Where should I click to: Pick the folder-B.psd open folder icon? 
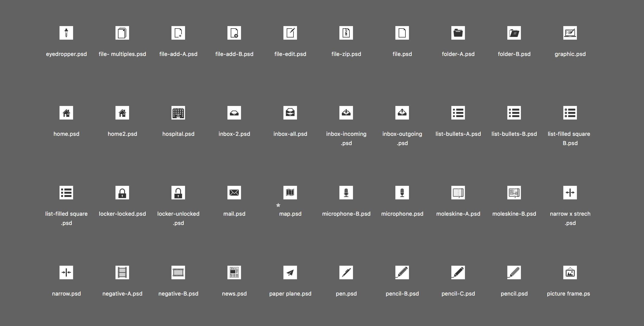(514, 33)
